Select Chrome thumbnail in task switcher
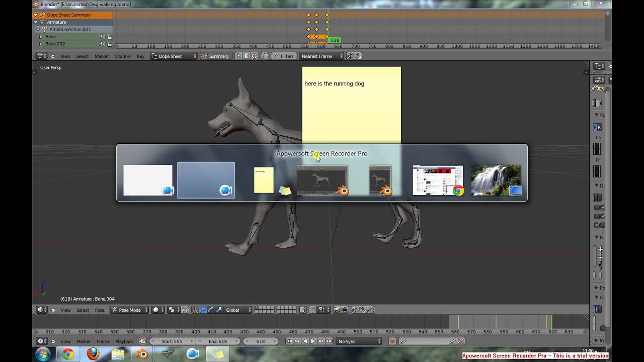 (x=438, y=180)
